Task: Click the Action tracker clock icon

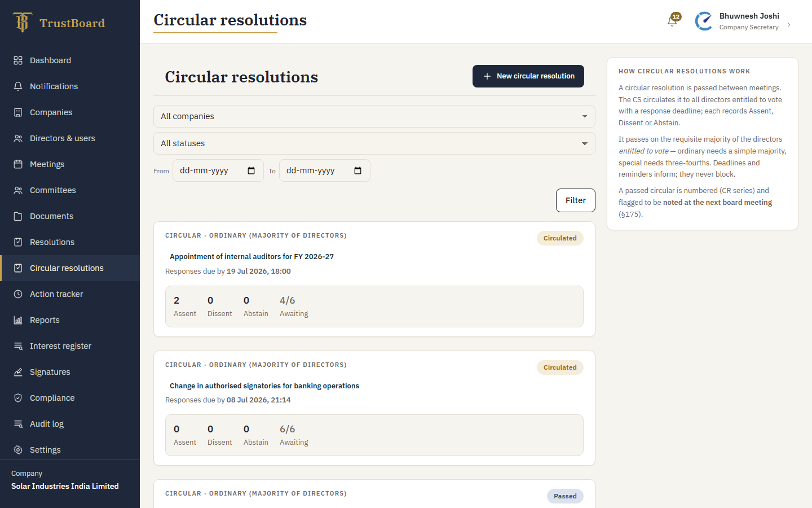Action: (x=18, y=294)
